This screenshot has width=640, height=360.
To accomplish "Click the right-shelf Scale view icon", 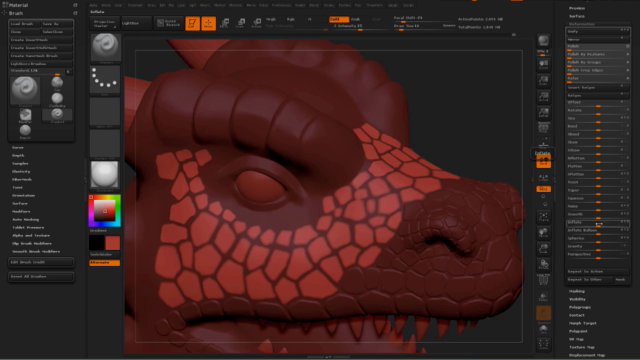I will [x=543, y=249].
